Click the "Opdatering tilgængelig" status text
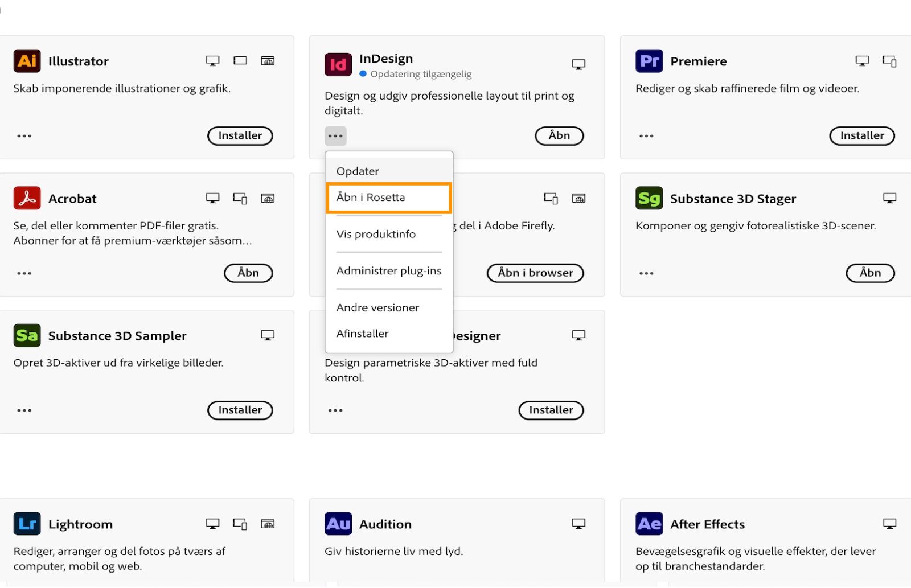This screenshot has width=911, height=588. [421, 74]
